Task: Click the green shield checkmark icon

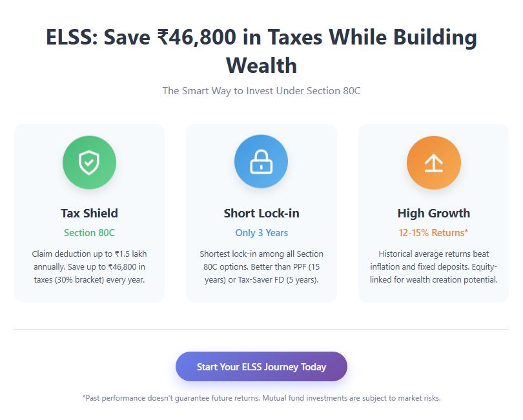Action: click(89, 163)
